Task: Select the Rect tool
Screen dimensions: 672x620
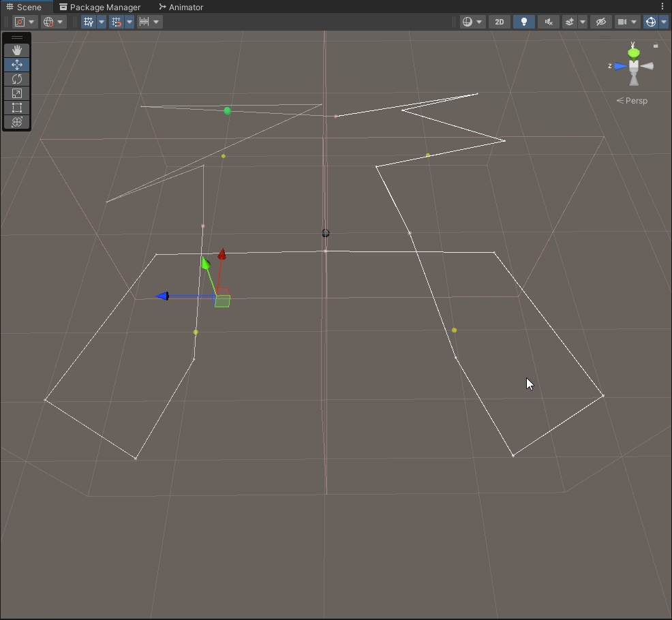Action: (17, 108)
